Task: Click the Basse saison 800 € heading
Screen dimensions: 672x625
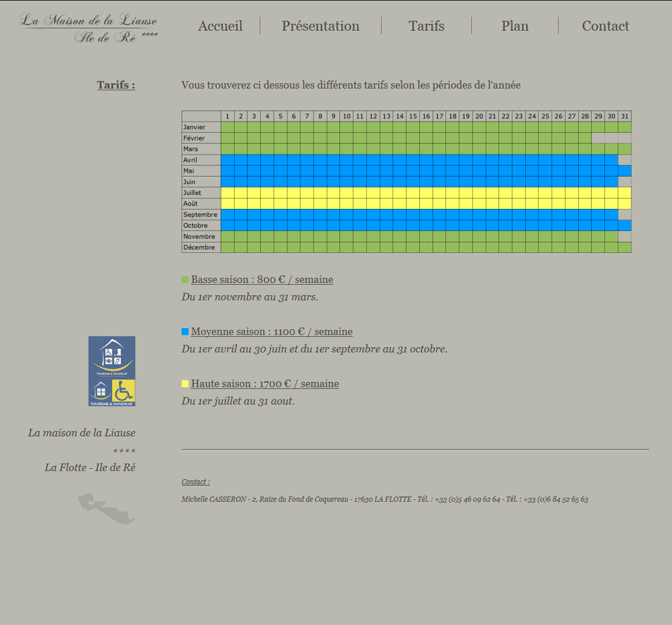Action: coord(262,280)
